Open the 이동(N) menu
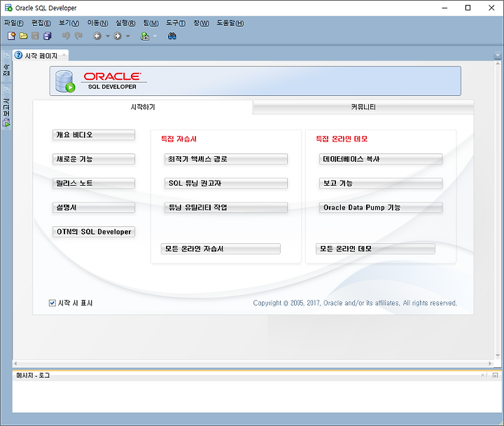The height and width of the screenshot is (426, 504). click(98, 23)
